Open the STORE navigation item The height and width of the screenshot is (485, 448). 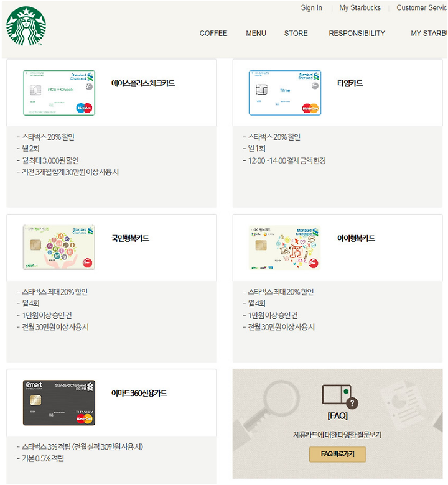coord(296,34)
